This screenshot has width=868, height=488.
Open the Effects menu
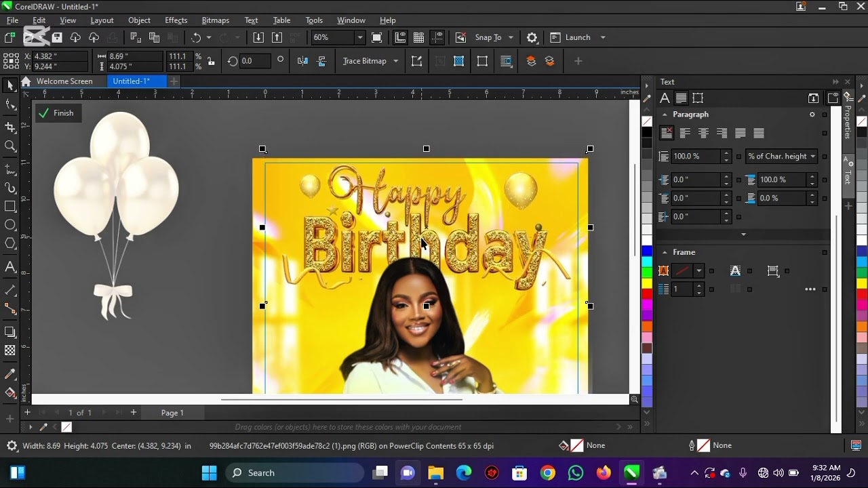point(176,20)
